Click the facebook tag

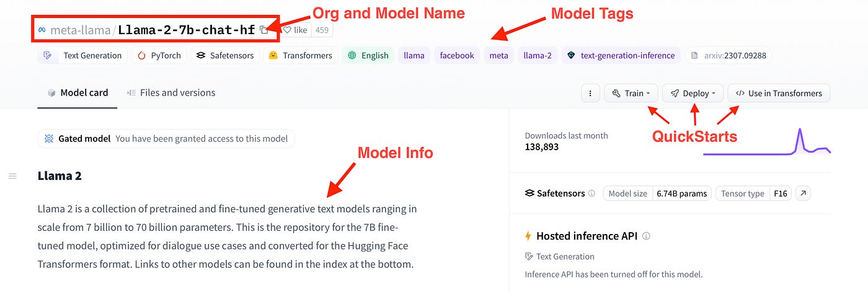point(457,55)
